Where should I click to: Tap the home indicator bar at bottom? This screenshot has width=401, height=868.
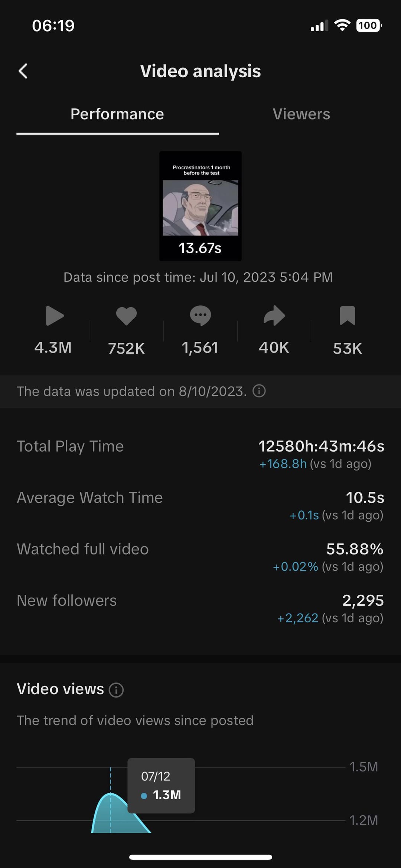coord(200,857)
